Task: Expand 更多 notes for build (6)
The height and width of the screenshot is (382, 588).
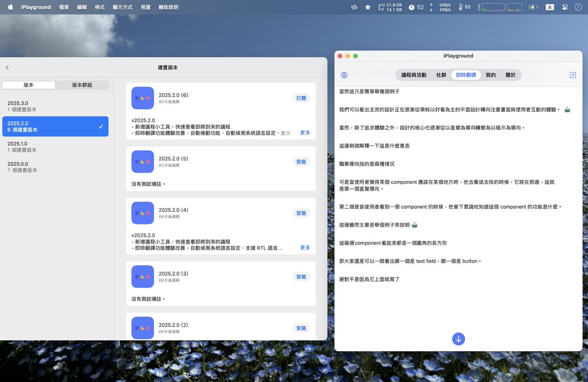Action: (305, 133)
